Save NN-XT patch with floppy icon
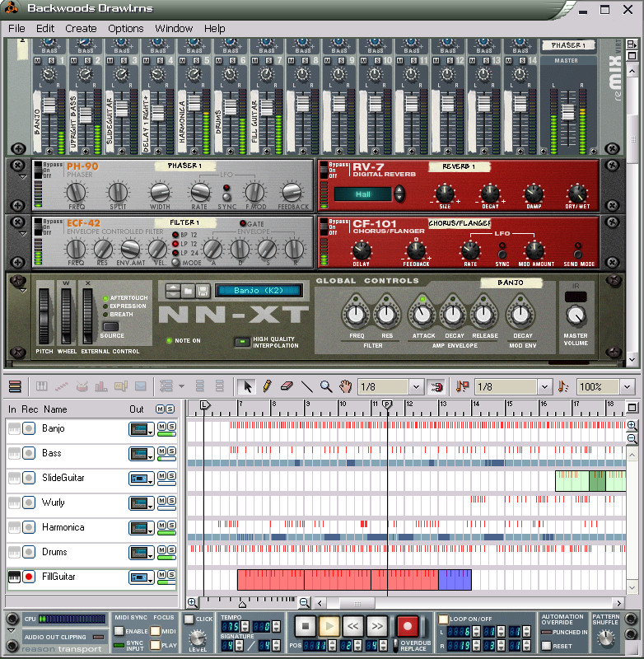The height and width of the screenshot is (659, 644). [x=203, y=291]
